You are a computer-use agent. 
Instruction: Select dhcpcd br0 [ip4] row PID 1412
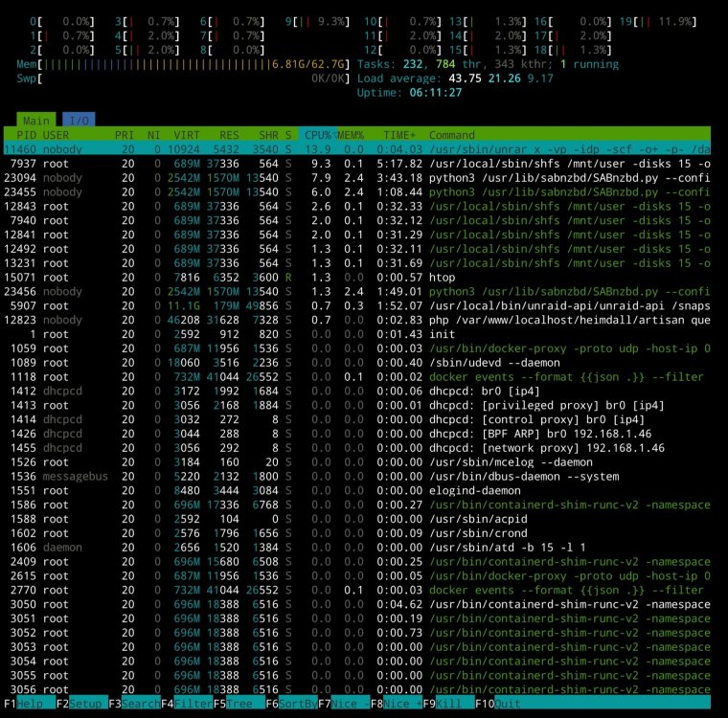pyautogui.click(x=357, y=391)
